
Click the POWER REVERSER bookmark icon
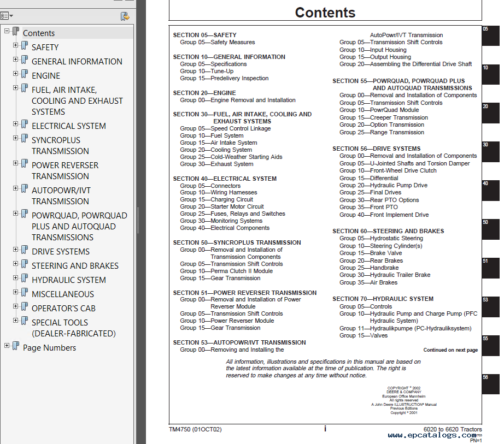tap(25, 163)
